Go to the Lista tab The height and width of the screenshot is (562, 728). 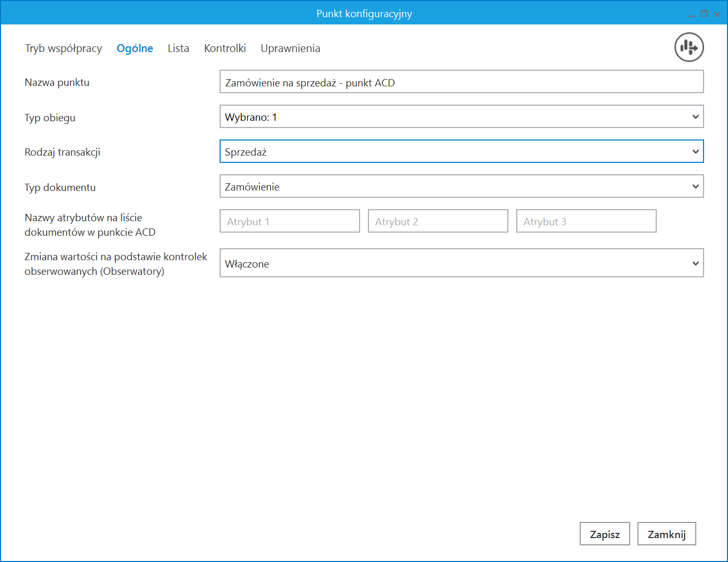coord(178,48)
